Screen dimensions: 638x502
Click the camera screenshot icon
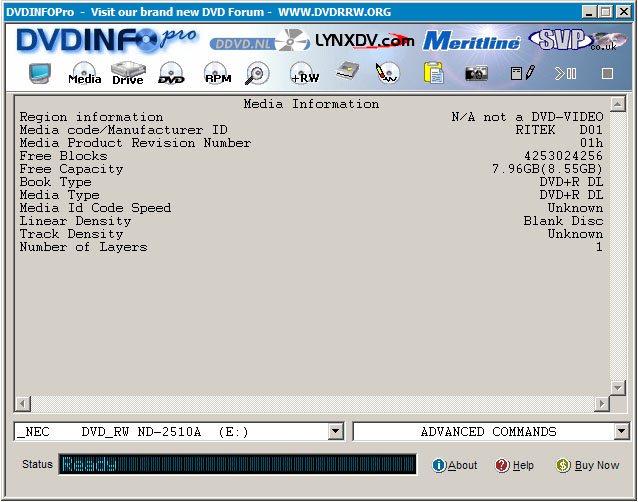pyautogui.click(x=476, y=74)
